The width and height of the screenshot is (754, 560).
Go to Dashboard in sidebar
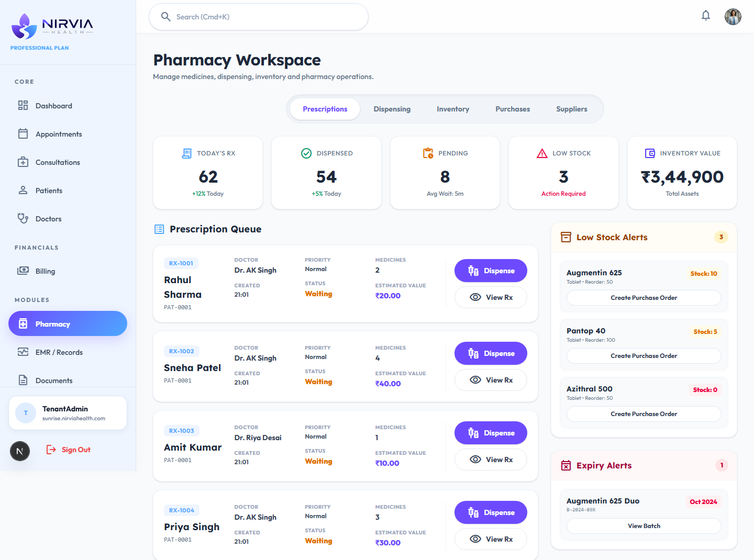tap(68, 106)
